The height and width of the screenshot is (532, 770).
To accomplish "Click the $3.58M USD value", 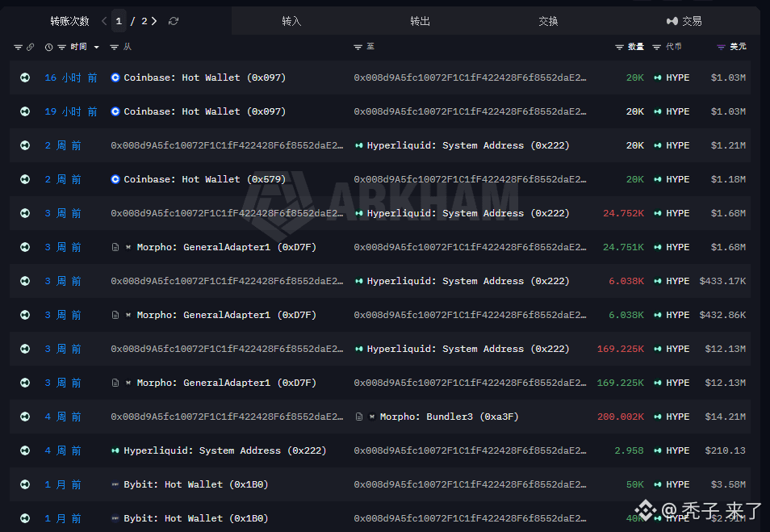I will tap(728, 484).
